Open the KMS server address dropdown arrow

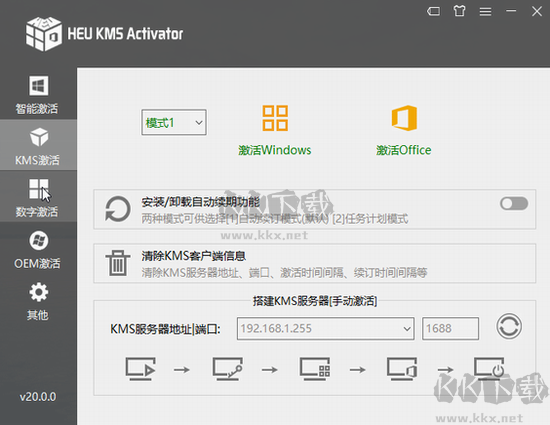pos(407,329)
